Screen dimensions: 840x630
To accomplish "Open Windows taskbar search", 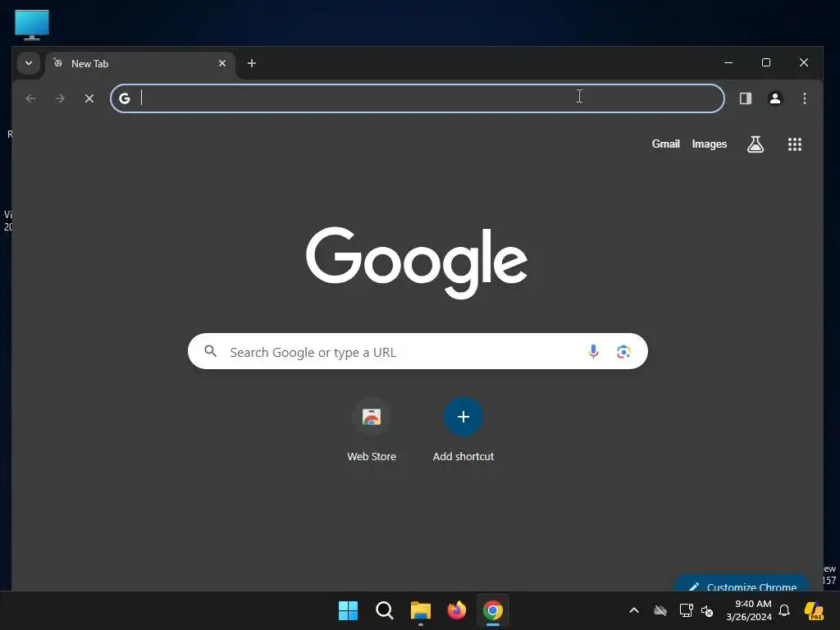I will [x=384, y=610].
